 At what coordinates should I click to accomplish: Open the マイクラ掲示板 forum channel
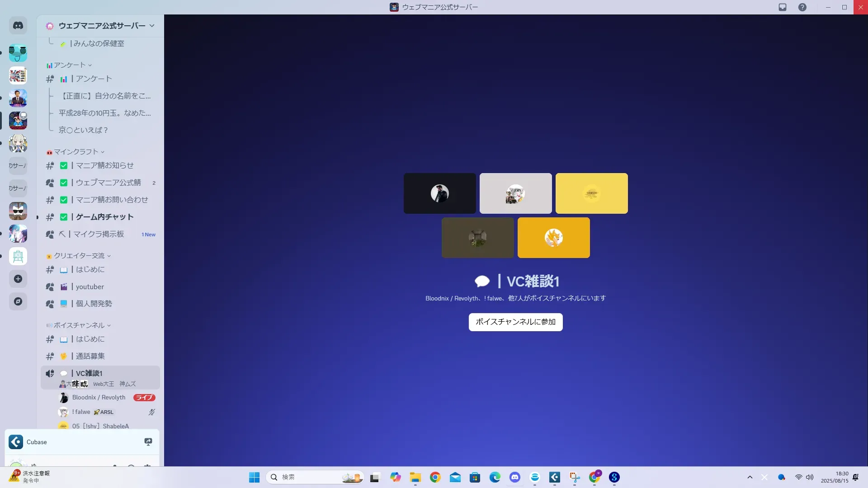click(99, 234)
